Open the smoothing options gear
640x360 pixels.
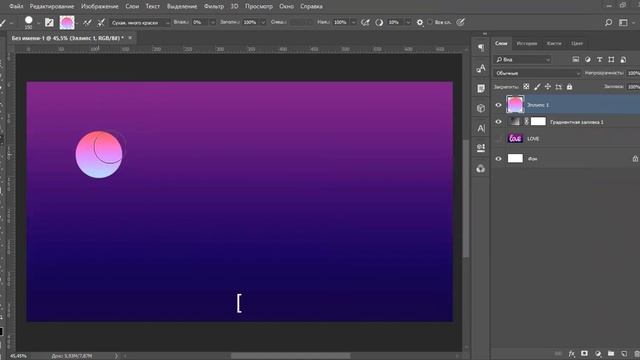pos(420,22)
